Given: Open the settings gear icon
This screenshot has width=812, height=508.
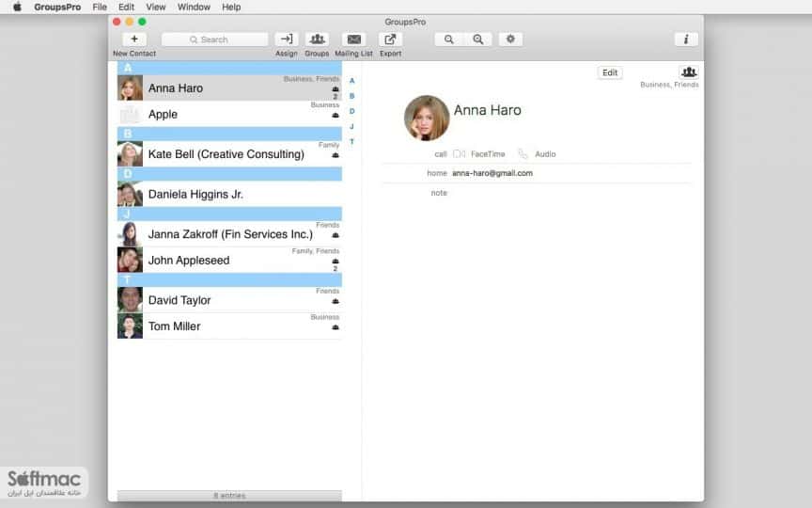Looking at the screenshot, I should click(x=510, y=40).
